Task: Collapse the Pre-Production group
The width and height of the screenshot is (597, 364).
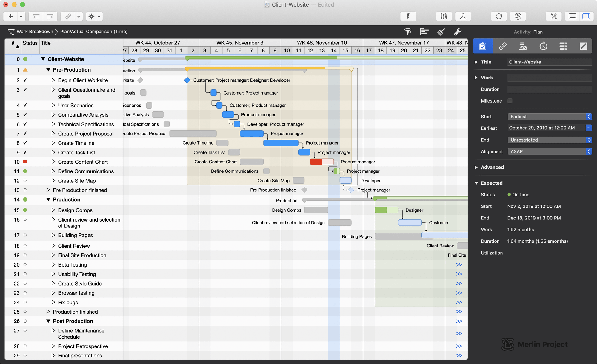Action: point(48,70)
